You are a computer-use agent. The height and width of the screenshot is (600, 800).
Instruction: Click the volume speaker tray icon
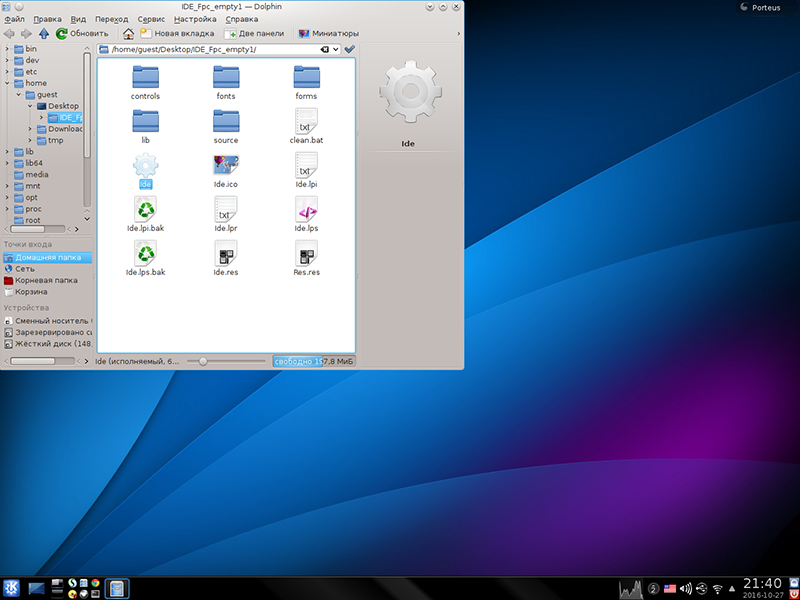click(686, 588)
